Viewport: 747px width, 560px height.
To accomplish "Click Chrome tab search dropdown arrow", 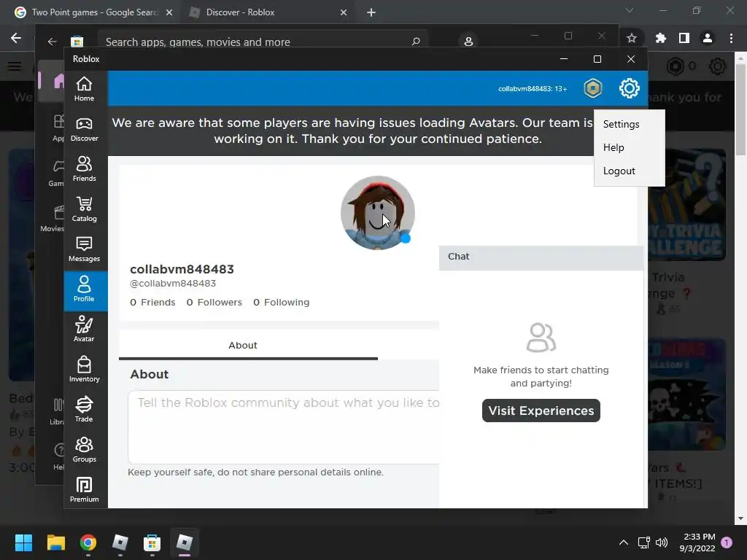I will (x=630, y=10).
